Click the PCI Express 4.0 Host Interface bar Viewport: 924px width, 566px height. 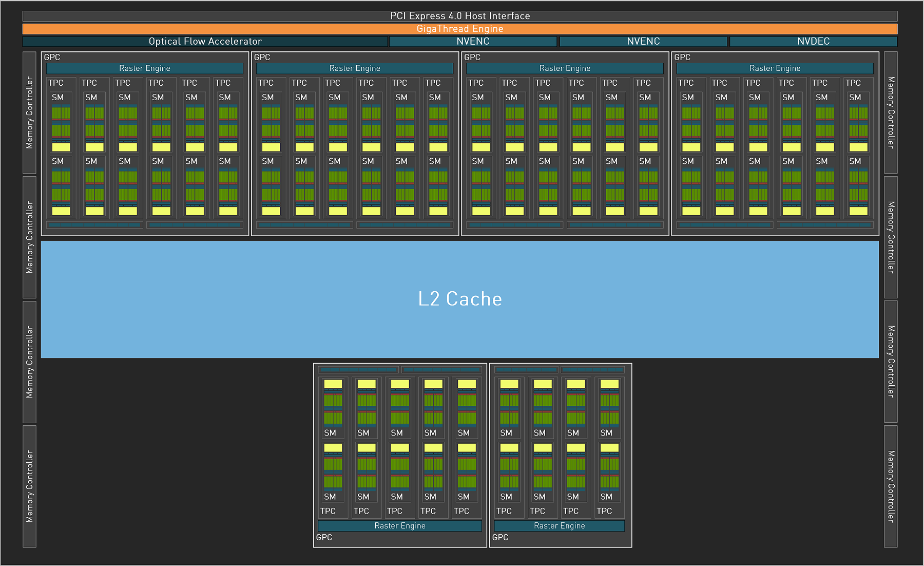(x=460, y=16)
